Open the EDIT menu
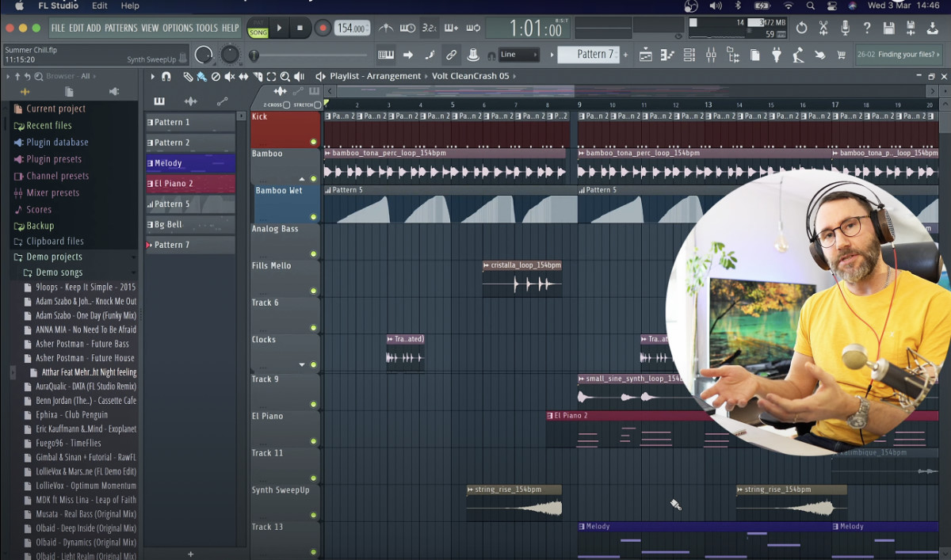The width and height of the screenshot is (951, 560). 76,28
